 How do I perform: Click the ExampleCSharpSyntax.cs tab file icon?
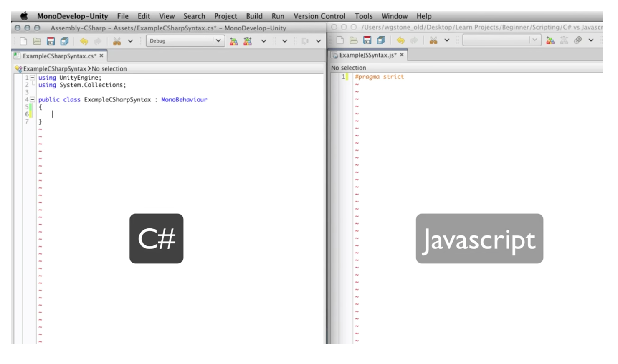click(x=17, y=56)
